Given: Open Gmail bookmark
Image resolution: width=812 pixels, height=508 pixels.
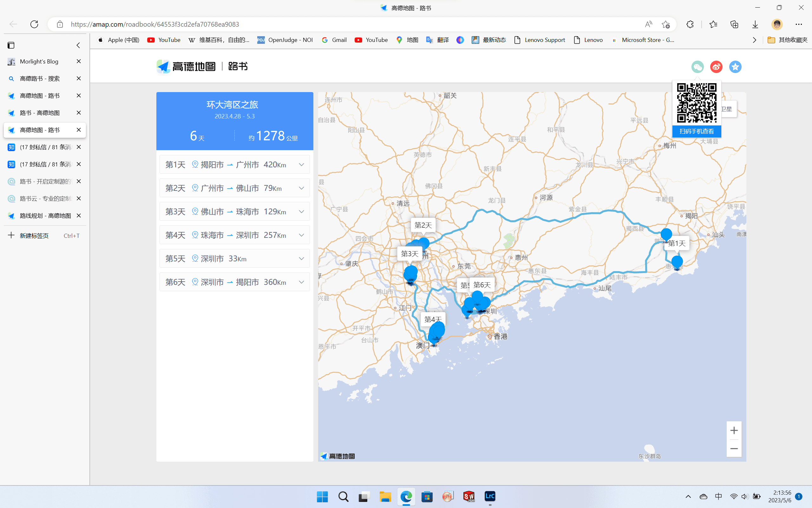Looking at the screenshot, I should tap(334, 40).
